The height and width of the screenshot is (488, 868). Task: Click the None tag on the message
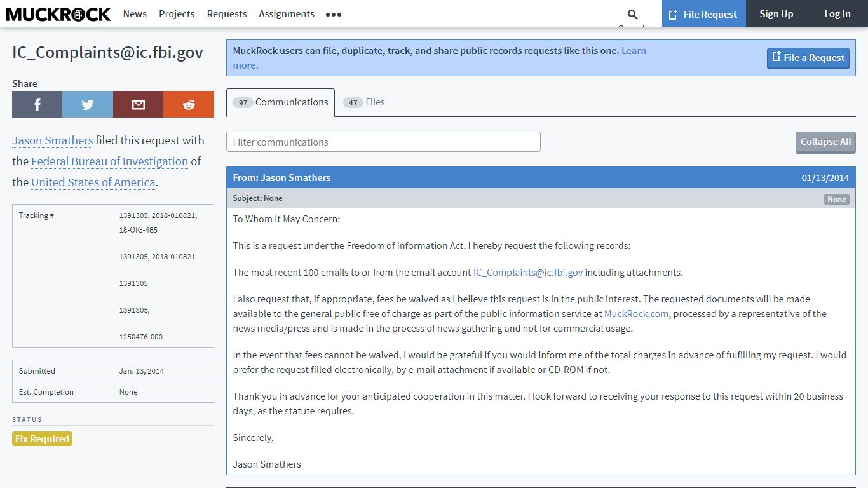tap(836, 200)
